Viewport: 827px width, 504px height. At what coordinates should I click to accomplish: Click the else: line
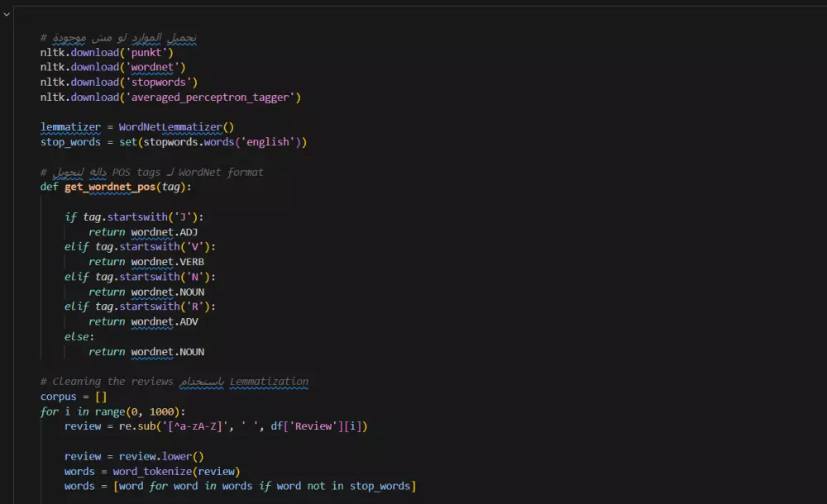[79, 337]
